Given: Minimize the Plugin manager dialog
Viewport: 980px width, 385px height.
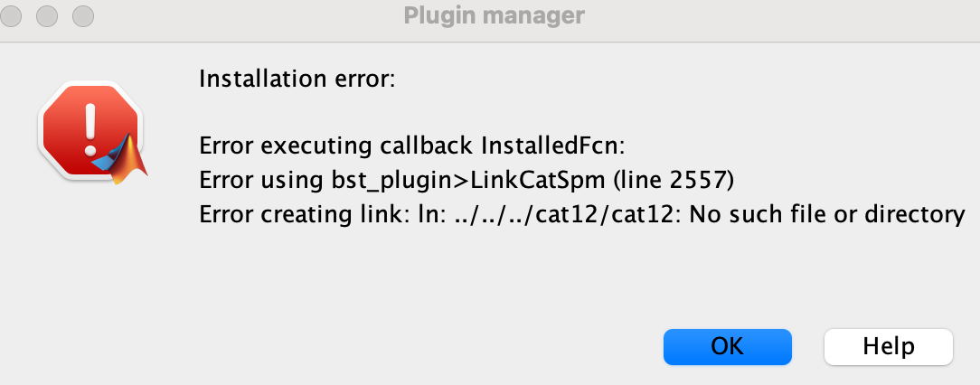Looking at the screenshot, I should (x=47, y=16).
